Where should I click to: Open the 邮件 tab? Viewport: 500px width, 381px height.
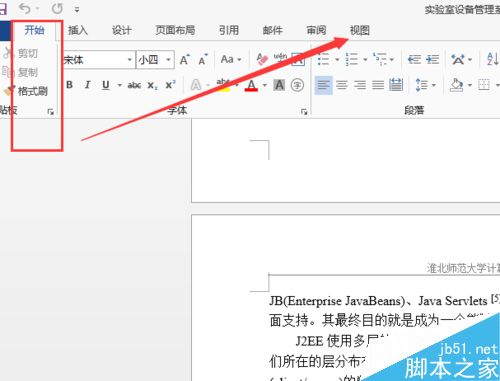273,30
